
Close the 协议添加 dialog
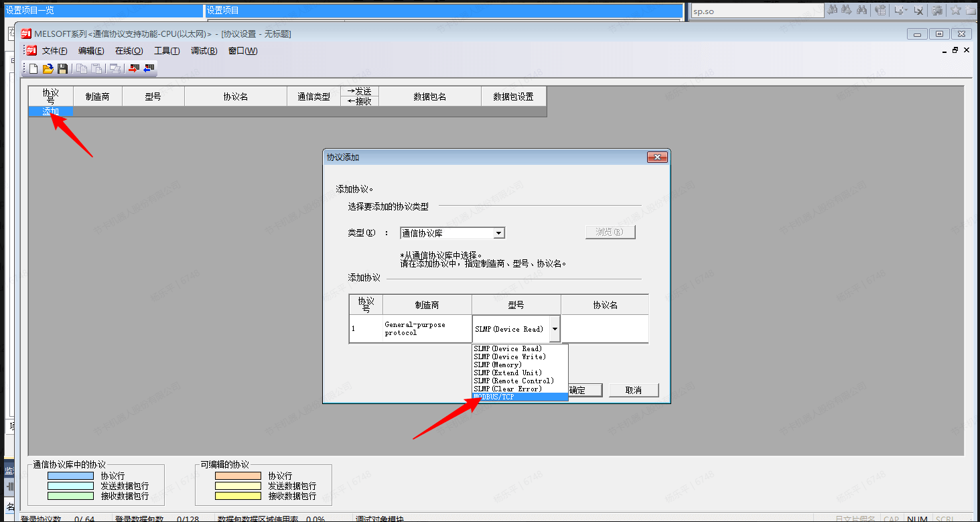click(x=656, y=157)
